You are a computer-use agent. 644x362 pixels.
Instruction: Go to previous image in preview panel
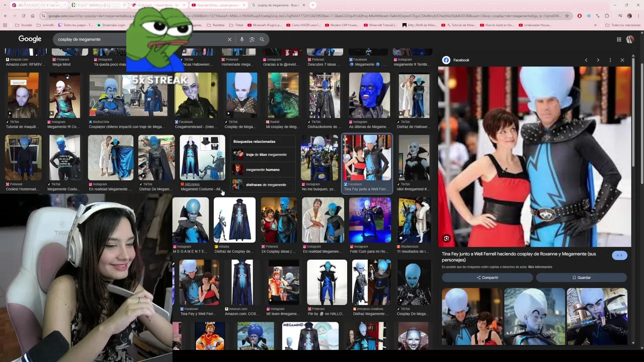pyautogui.click(x=586, y=60)
